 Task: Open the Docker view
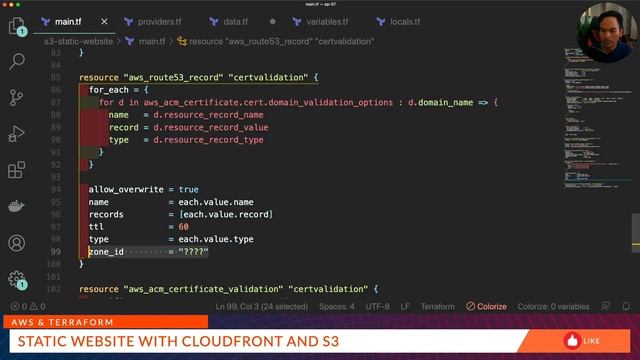point(16,206)
